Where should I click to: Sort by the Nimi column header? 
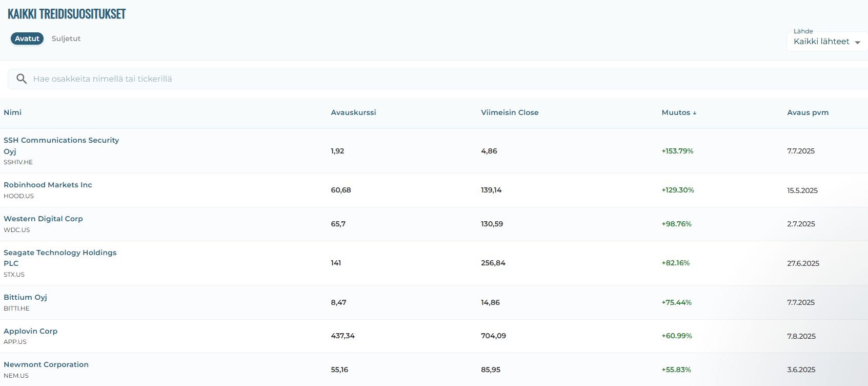click(x=13, y=112)
